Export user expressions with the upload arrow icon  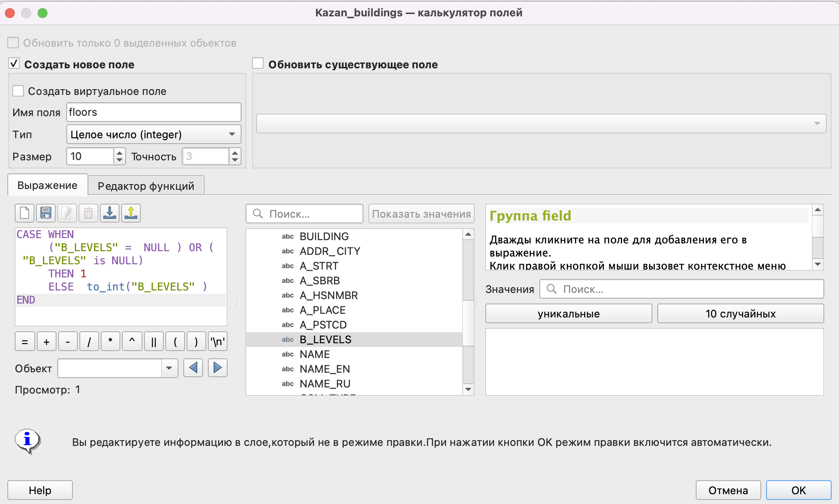pyautogui.click(x=131, y=213)
